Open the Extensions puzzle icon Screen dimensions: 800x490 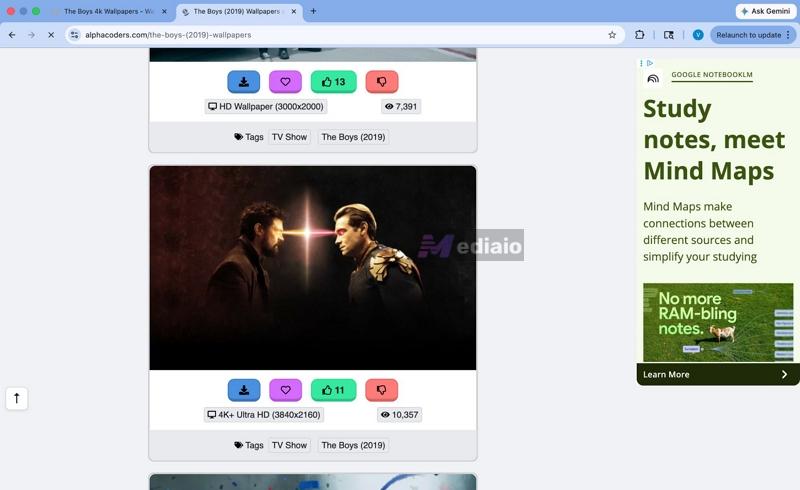[639, 35]
